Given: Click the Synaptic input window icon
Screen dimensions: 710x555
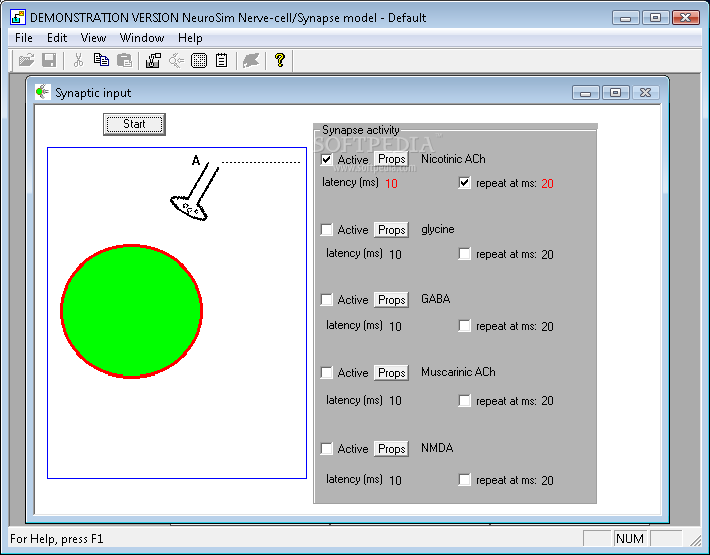Looking at the screenshot, I should (x=42, y=92).
